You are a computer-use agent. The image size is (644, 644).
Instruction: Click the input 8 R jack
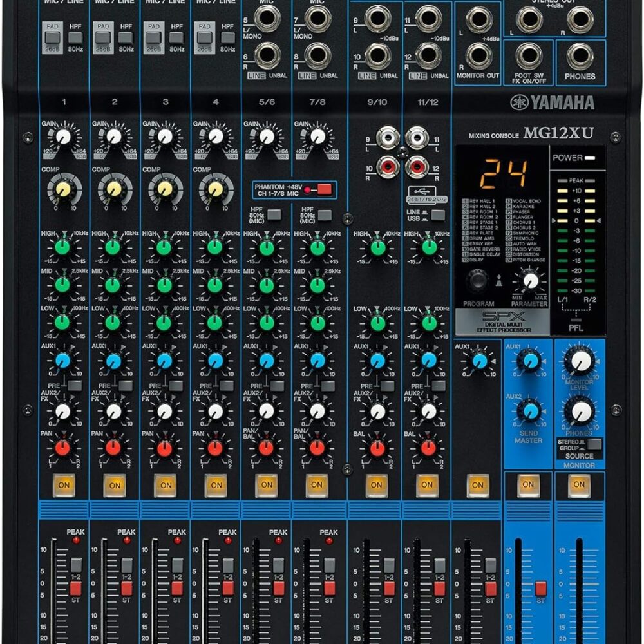coord(317,55)
